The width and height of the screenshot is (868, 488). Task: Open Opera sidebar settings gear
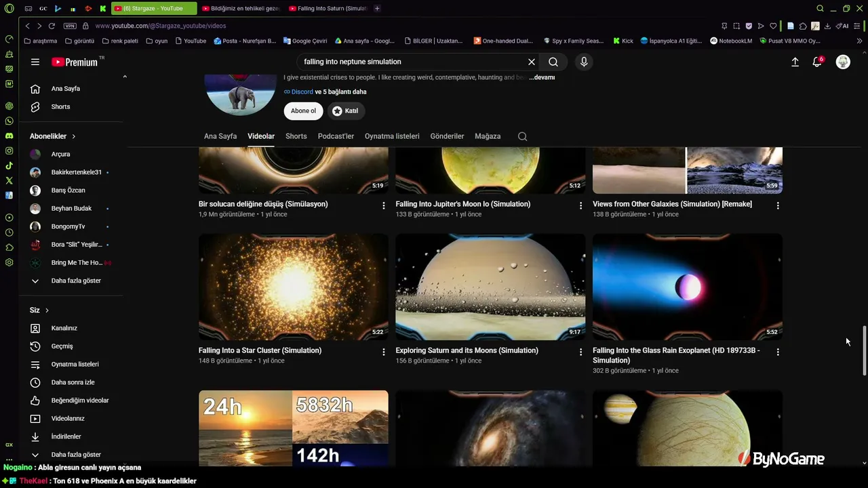[9, 262]
